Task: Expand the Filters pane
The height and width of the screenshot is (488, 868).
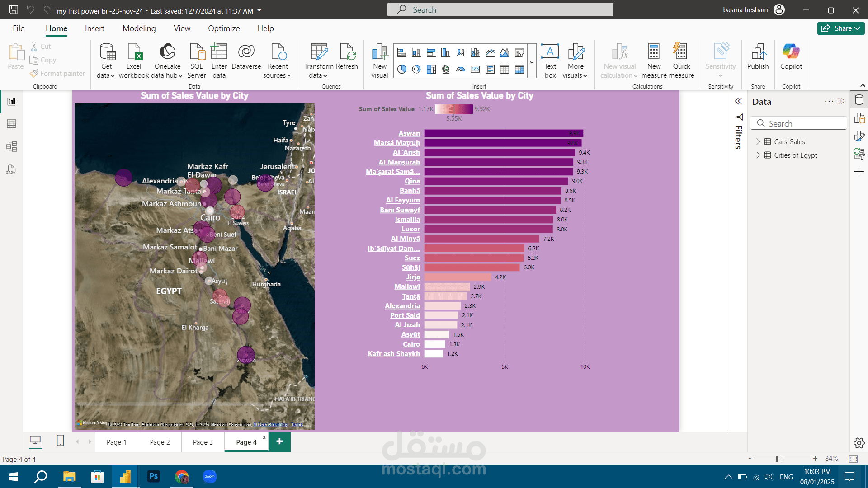Action: coord(738,101)
